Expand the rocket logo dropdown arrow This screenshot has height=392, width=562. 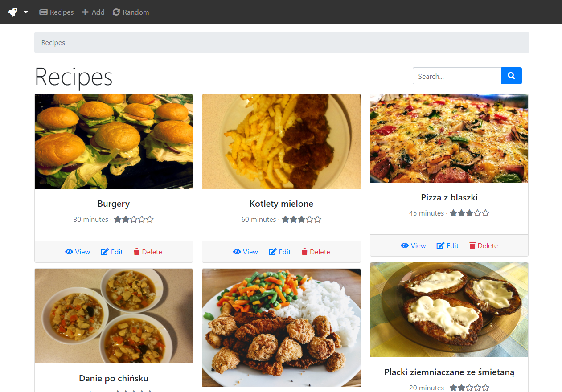(x=26, y=12)
